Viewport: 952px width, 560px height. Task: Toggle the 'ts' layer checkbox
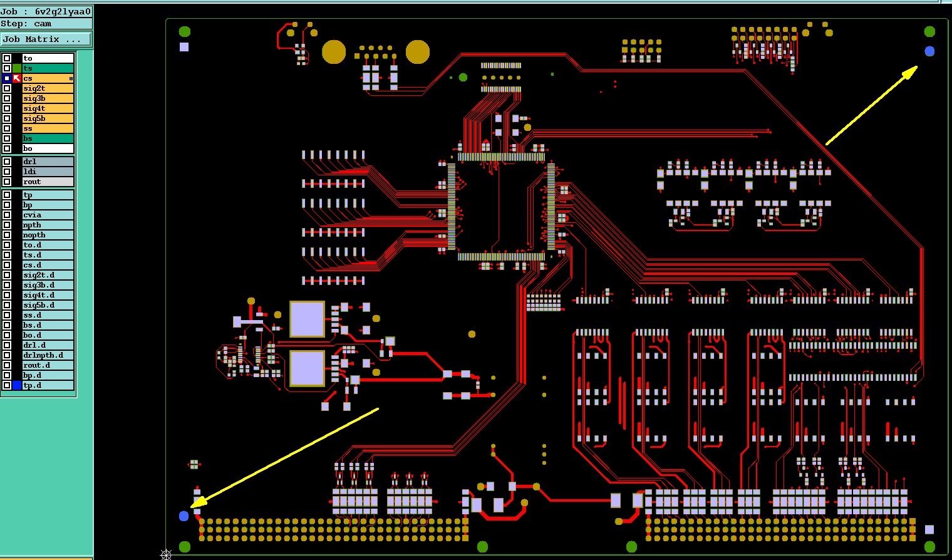tap(7, 68)
